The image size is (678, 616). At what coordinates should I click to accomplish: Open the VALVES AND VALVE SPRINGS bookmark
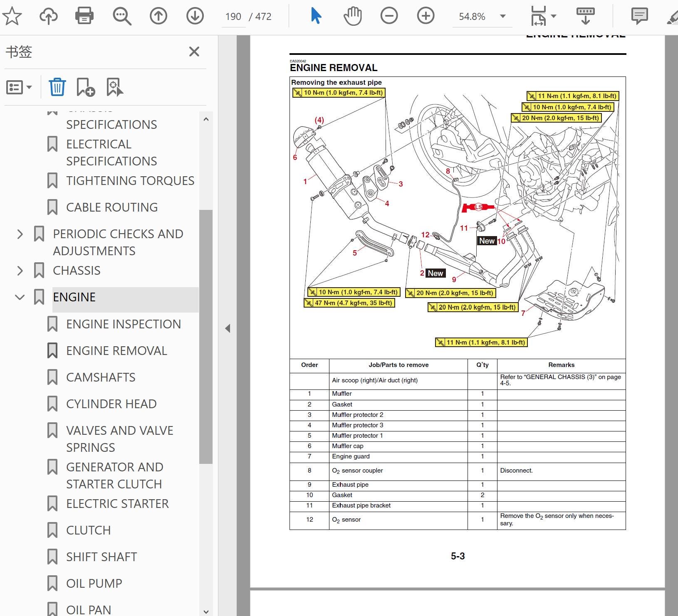pyautogui.click(x=120, y=439)
